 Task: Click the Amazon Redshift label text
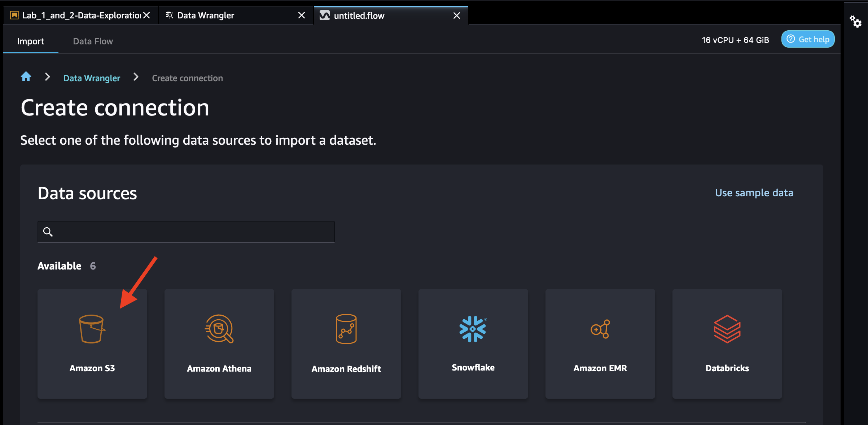346,369
